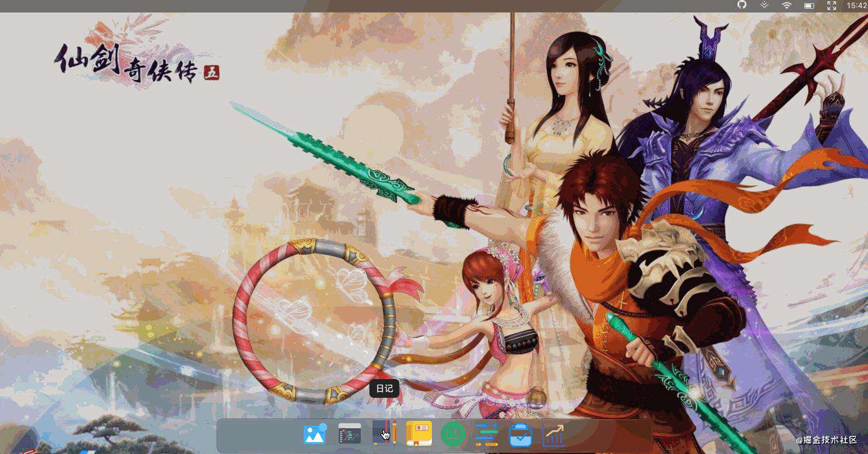Image resolution: width=868 pixels, height=454 pixels.
Task: Open the yellow book dock icon
Action: click(x=419, y=433)
